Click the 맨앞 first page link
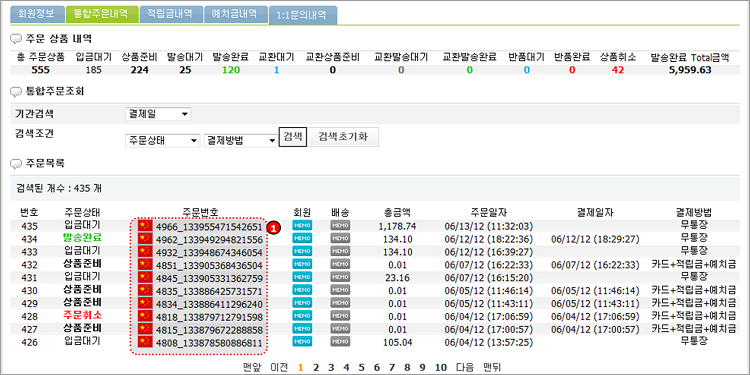Screen dimensions: 750x375 pyautogui.click(x=252, y=367)
